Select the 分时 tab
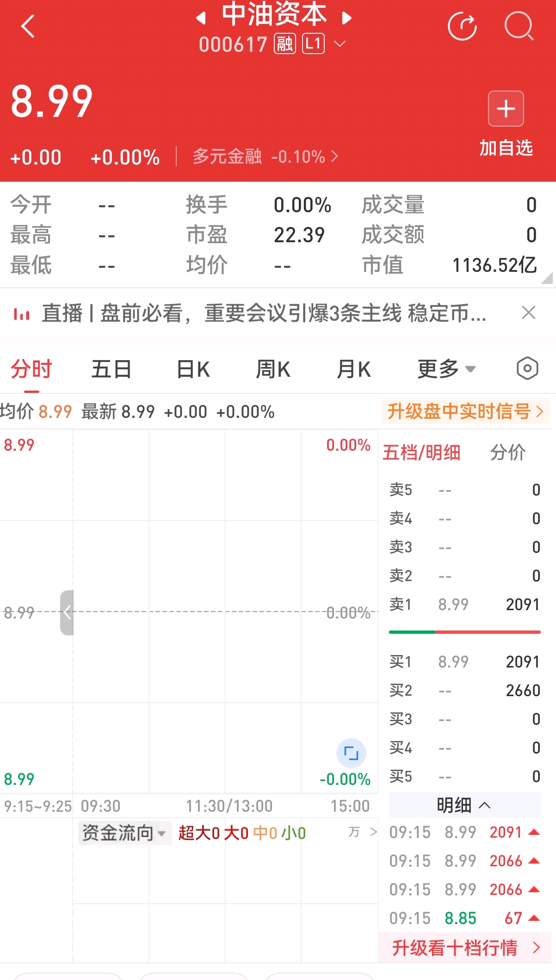The height and width of the screenshot is (980, 556). 31,369
